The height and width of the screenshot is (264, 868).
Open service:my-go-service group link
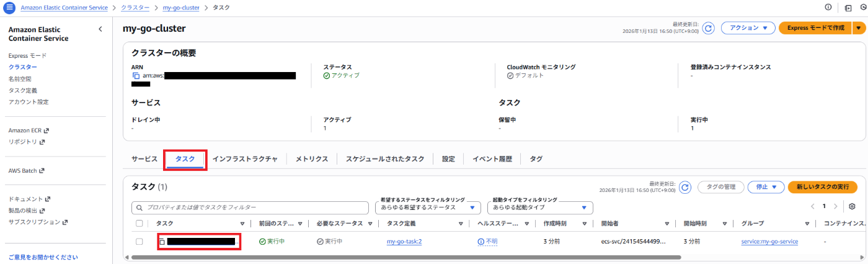point(769,242)
